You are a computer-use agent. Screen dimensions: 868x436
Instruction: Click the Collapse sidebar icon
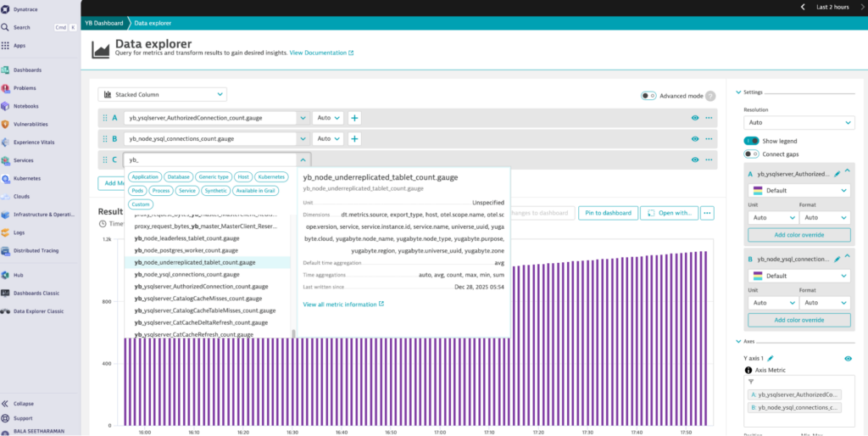(5, 404)
